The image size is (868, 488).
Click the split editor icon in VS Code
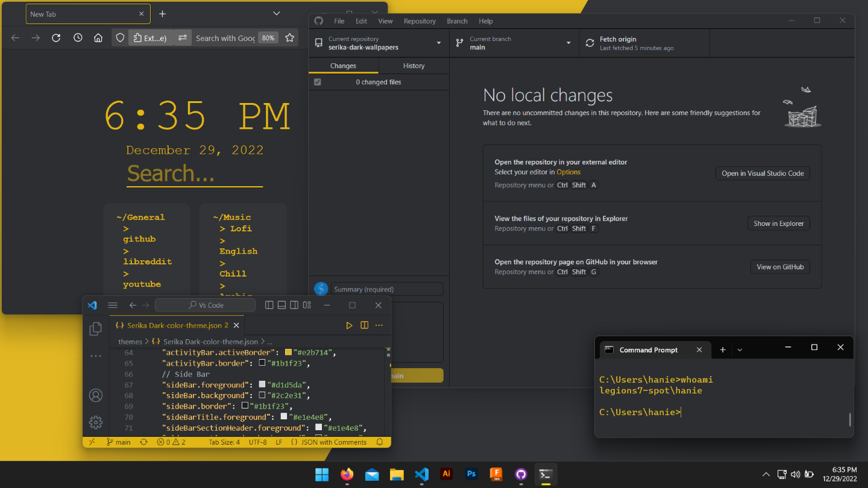coord(364,325)
